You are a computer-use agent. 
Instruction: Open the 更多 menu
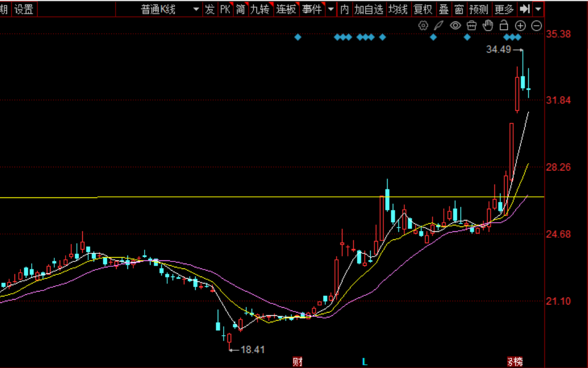coord(504,9)
